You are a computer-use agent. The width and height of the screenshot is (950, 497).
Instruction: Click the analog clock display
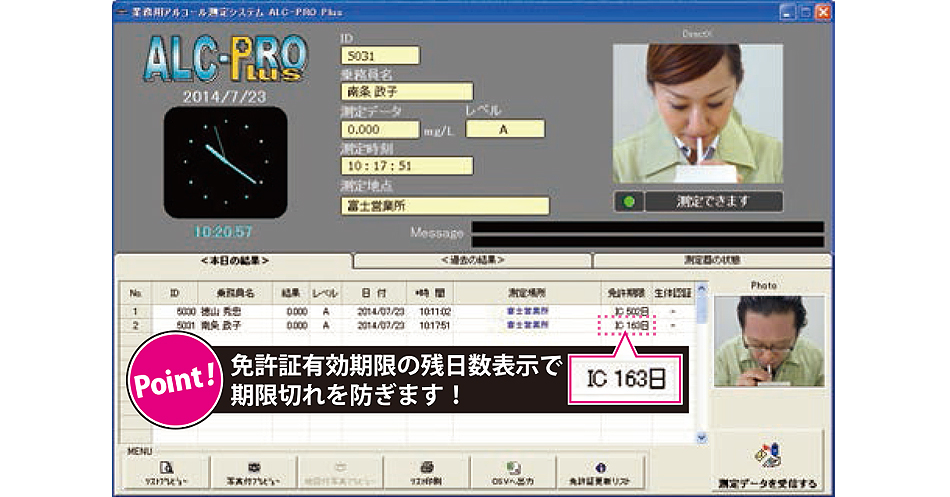point(225,162)
